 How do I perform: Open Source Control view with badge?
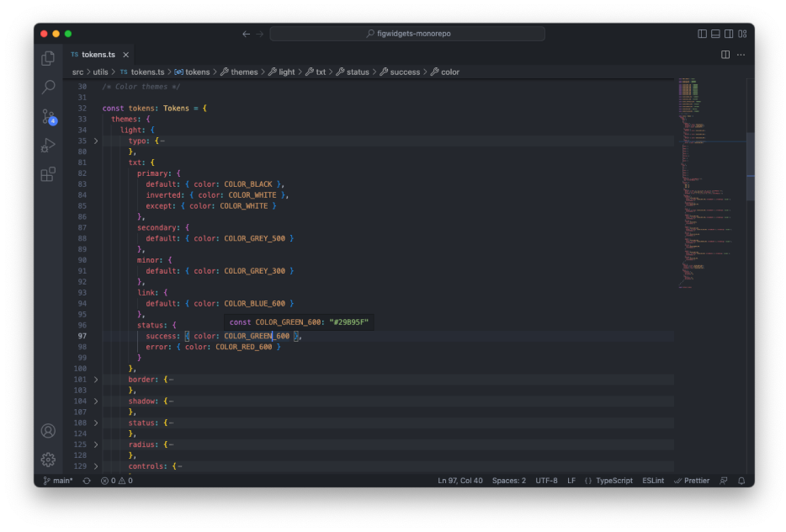click(49, 117)
